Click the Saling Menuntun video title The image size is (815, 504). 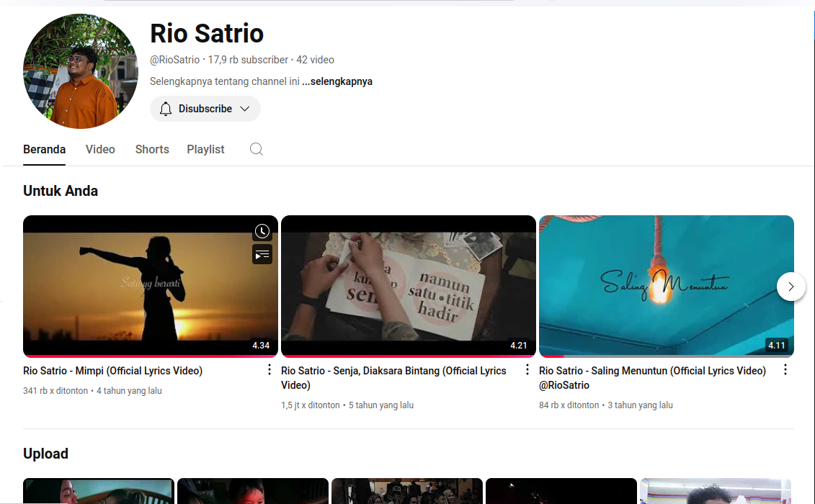pos(651,371)
